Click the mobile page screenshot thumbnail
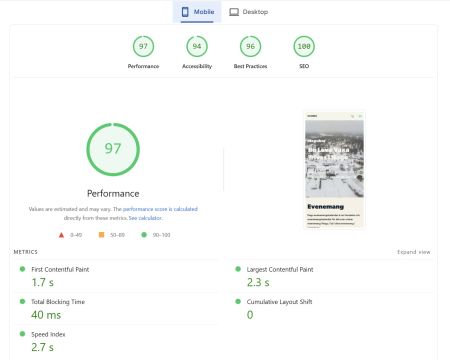Viewport: 450px width, 360px height. pos(334,170)
